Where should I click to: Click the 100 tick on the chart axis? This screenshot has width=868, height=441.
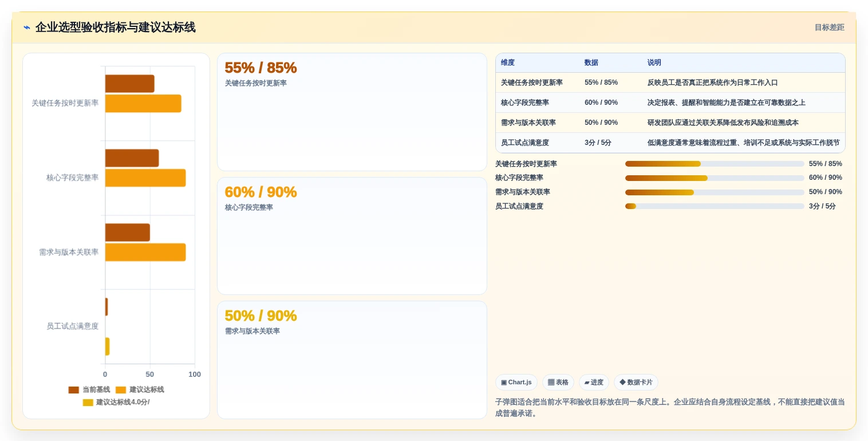pyautogui.click(x=195, y=375)
